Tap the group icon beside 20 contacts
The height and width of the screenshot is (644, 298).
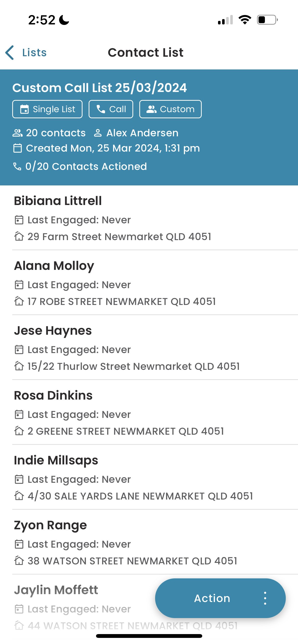point(18,133)
